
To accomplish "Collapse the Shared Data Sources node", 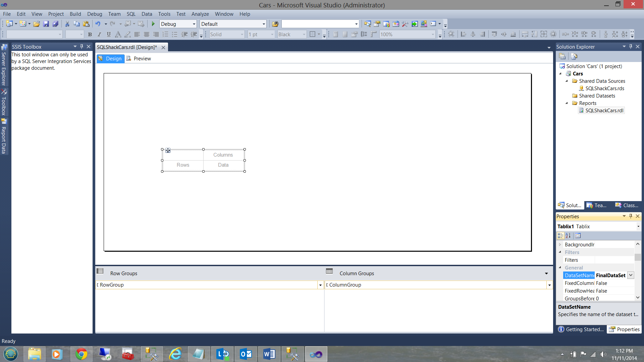I will 567,81.
